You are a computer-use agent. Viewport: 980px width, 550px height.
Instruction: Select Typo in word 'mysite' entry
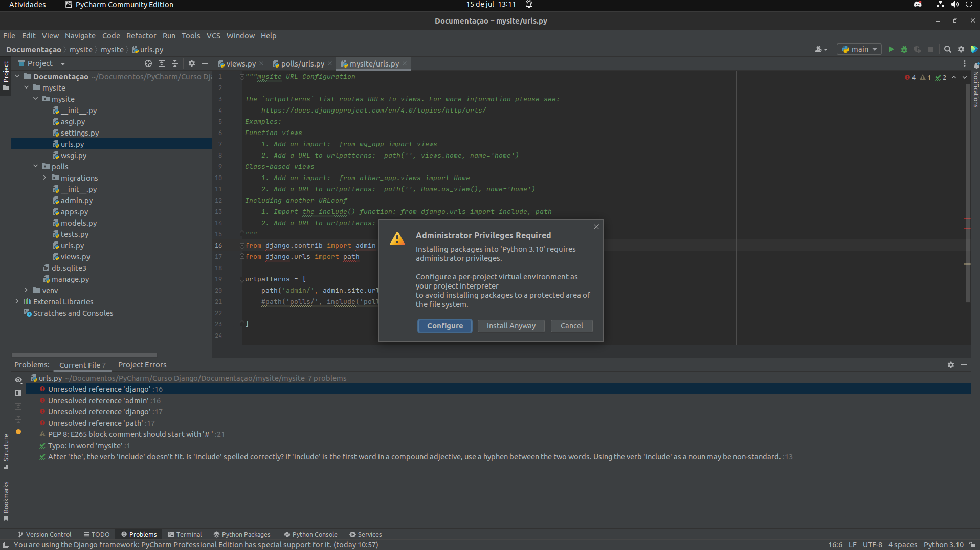pyautogui.click(x=85, y=446)
